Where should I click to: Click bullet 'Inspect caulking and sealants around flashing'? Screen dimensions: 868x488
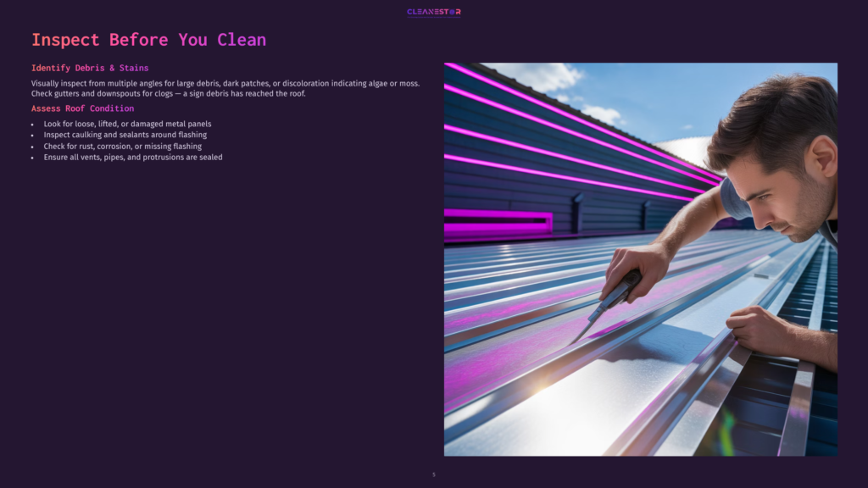(125, 135)
